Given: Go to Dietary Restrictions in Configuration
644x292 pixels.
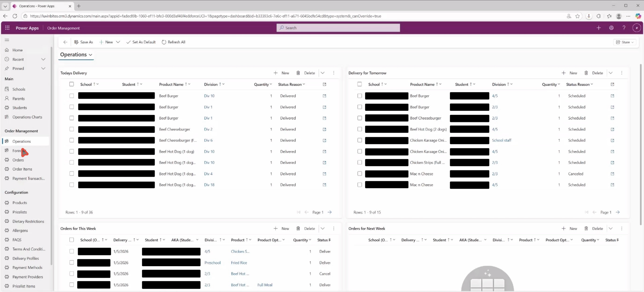Looking at the screenshot, I should click(28, 221).
